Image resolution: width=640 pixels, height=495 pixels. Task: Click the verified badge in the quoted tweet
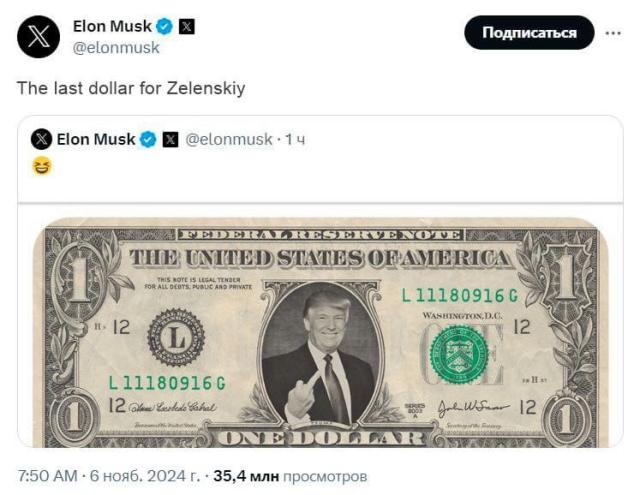tap(148, 140)
